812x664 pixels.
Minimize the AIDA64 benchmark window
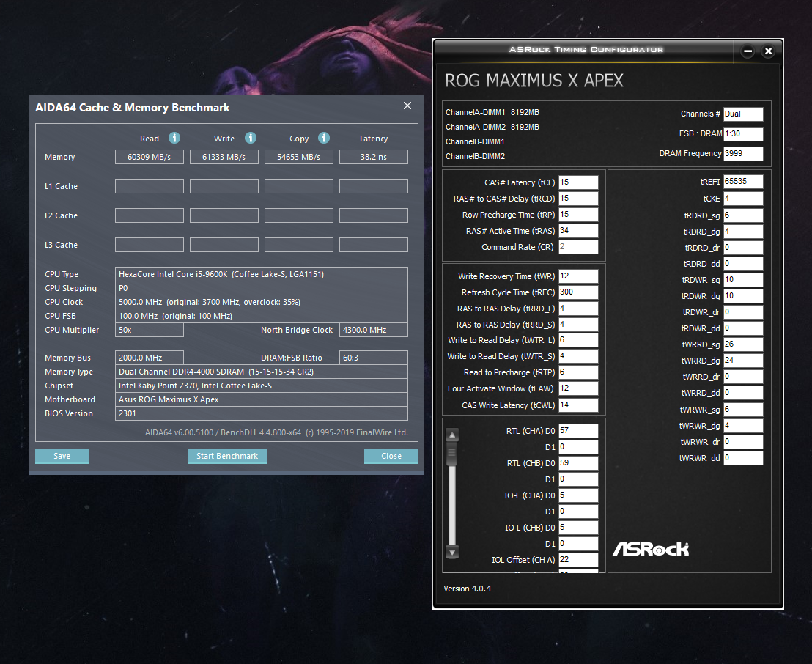coord(373,106)
